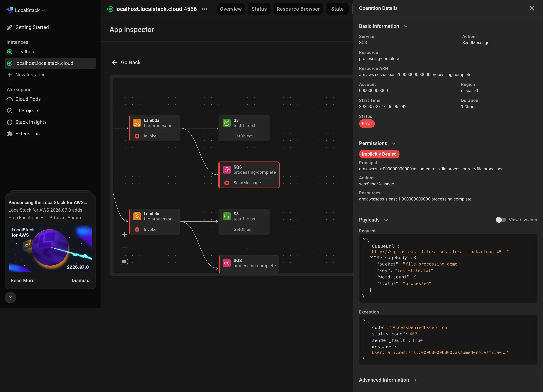The width and height of the screenshot is (543, 392).
Task: Switch to the Resource Browser tab
Action: click(298, 9)
